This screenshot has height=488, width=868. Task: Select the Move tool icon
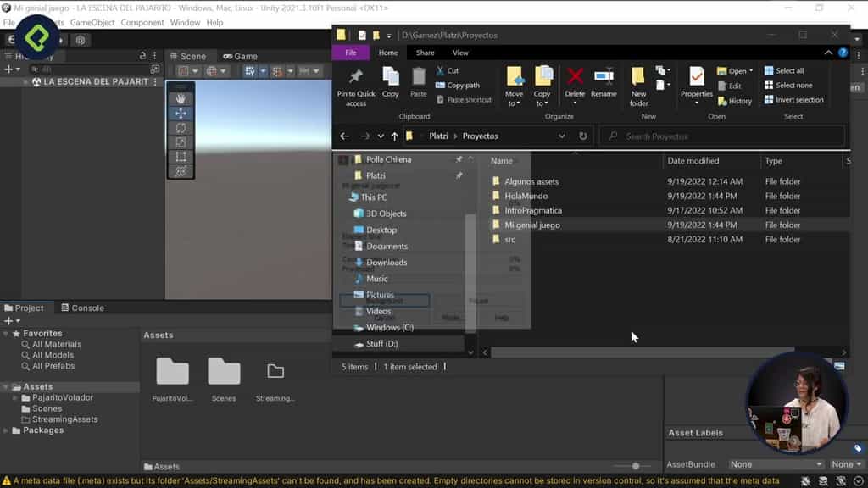(181, 114)
